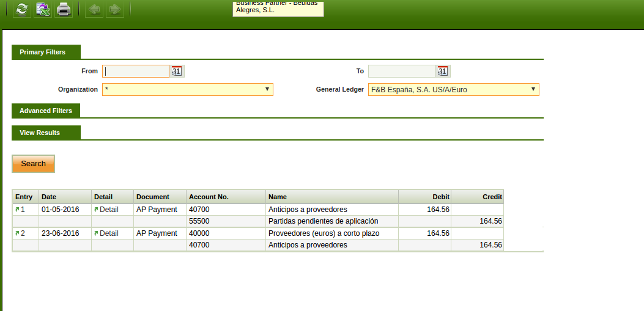Image resolution: width=644 pixels, height=311 pixels.
Task: Click the Document column header
Action: (x=160, y=197)
